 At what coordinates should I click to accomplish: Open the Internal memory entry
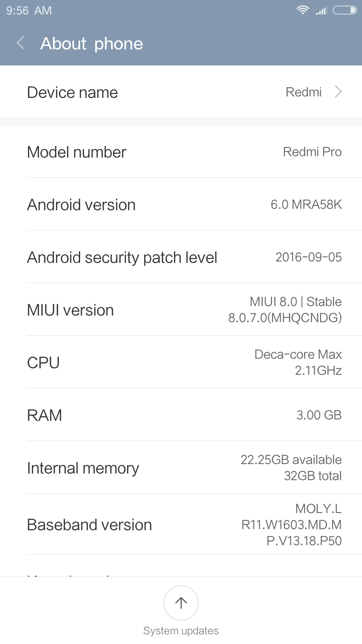(x=181, y=468)
